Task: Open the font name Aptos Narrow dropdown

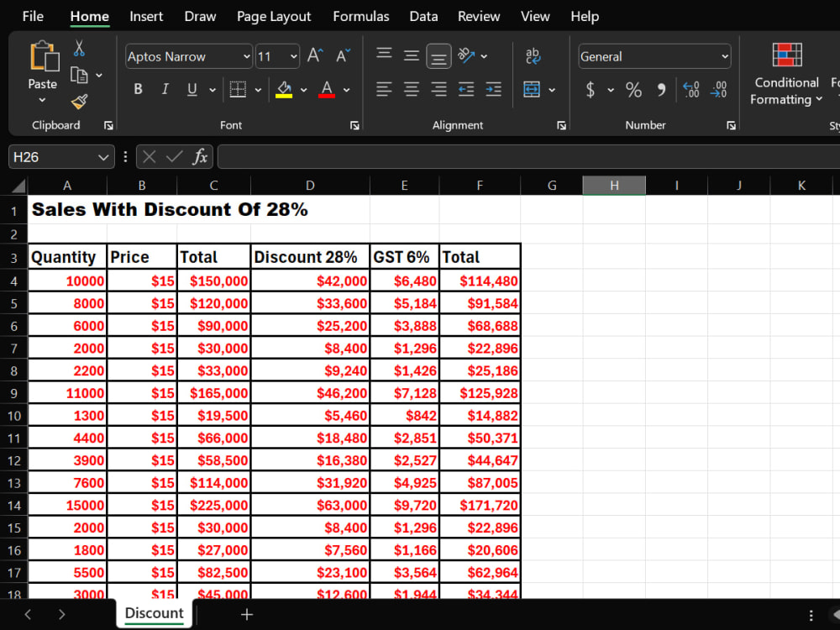Action: 246,56
